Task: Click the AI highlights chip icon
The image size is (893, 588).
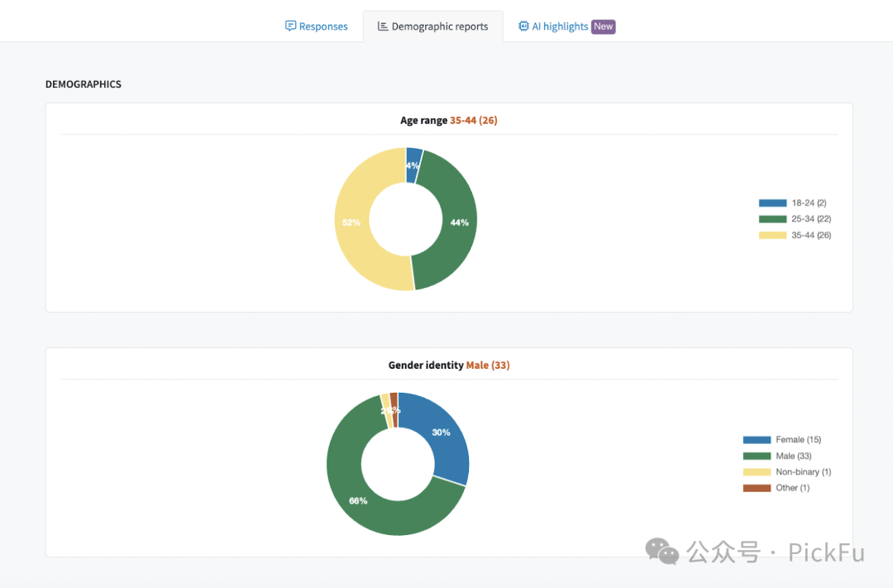Action: tap(523, 26)
